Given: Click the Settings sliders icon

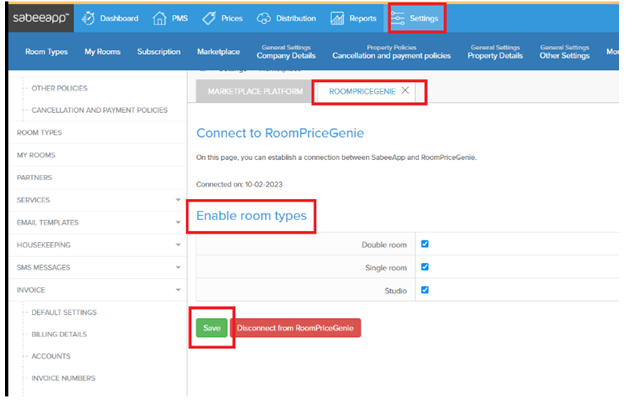Looking at the screenshot, I should [399, 18].
